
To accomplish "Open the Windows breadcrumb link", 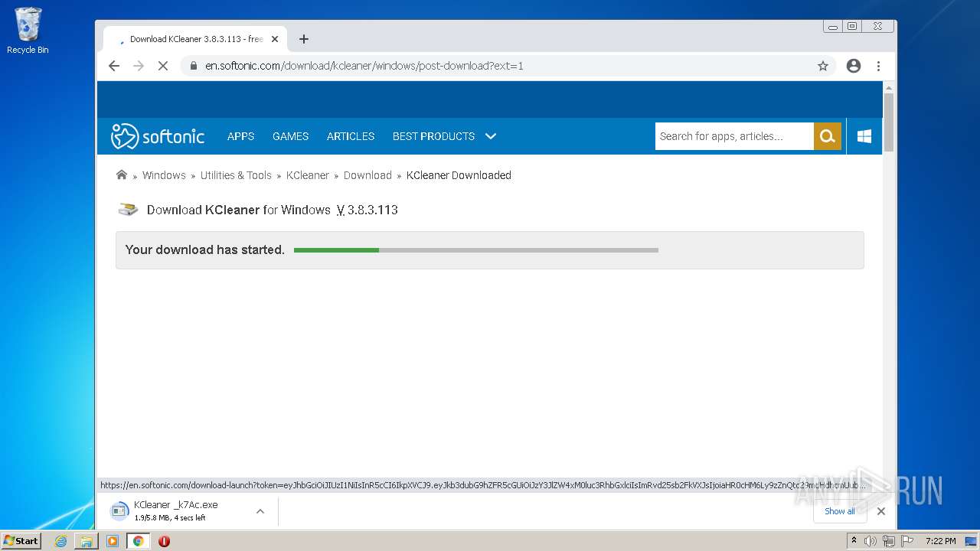I will tap(164, 175).
